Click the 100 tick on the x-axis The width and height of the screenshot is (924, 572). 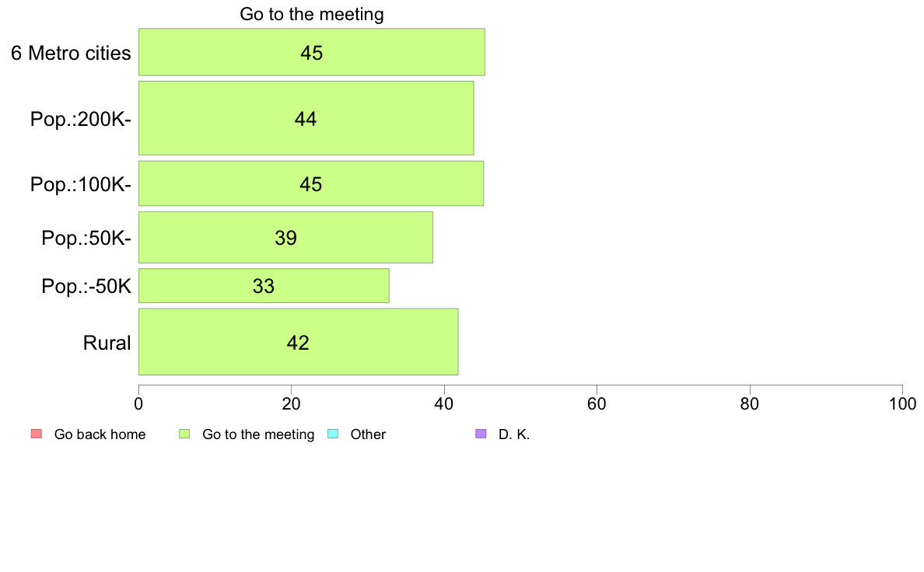click(x=902, y=403)
